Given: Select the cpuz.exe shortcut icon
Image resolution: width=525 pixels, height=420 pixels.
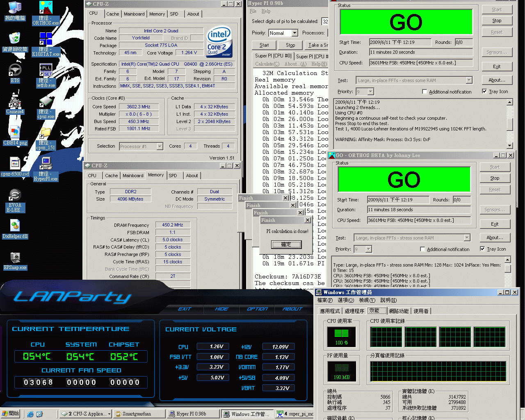Looking at the screenshot, I should (x=46, y=107).
